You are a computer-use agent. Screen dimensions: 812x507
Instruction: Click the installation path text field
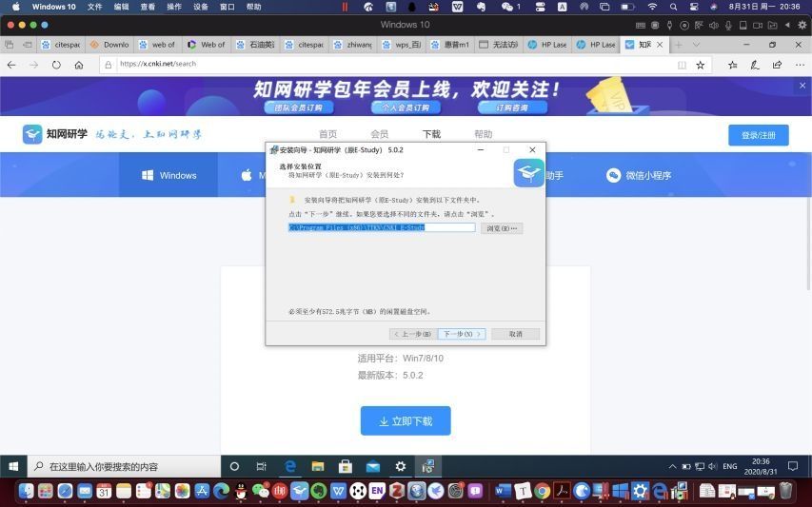point(382,227)
